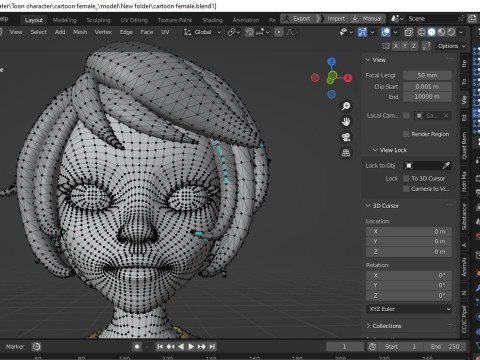Click the Export button in the top bar
Screen dimensions: 480x360
click(297, 19)
